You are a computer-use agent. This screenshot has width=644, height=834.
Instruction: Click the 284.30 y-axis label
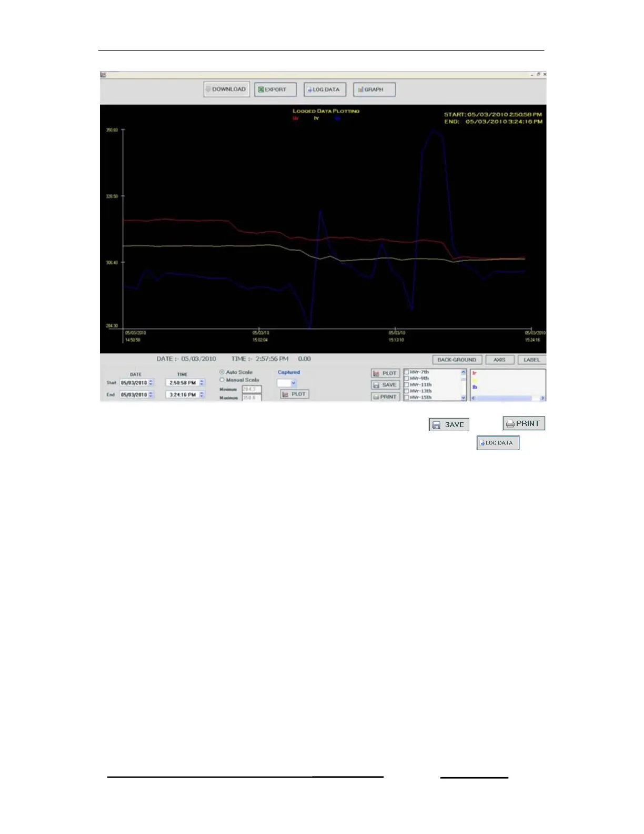pyautogui.click(x=112, y=326)
